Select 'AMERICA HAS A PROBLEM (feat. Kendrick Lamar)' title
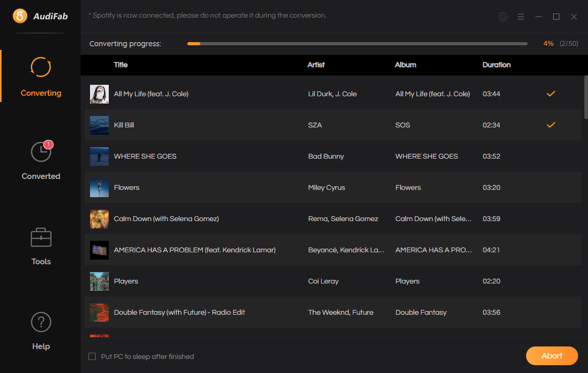The height and width of the screenshot is (373, 588). (195, 250)
